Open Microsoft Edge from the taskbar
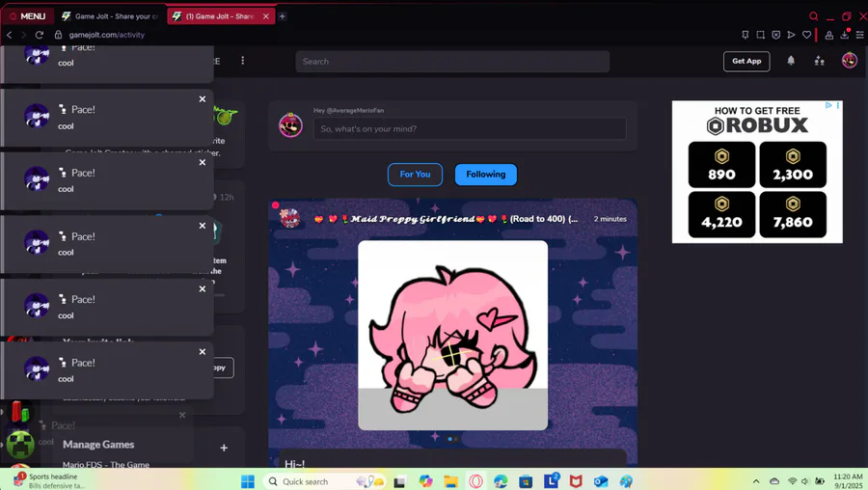 pos(501,481)
